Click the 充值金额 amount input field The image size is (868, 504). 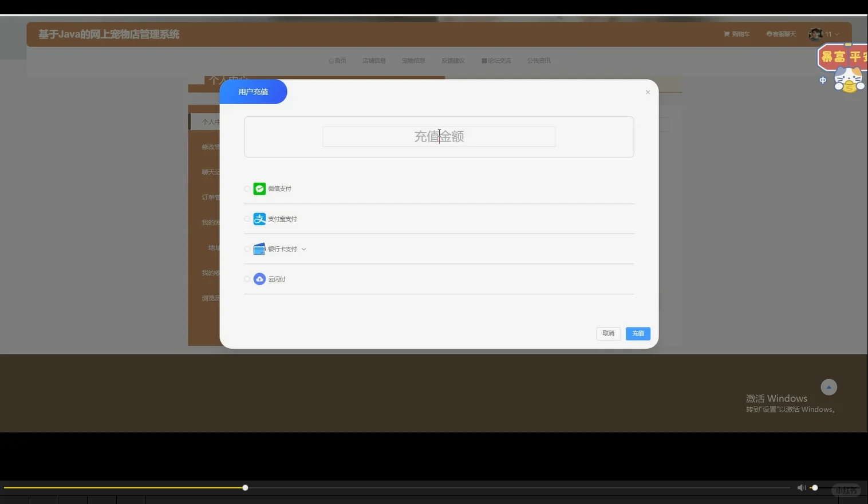[439, 136]
